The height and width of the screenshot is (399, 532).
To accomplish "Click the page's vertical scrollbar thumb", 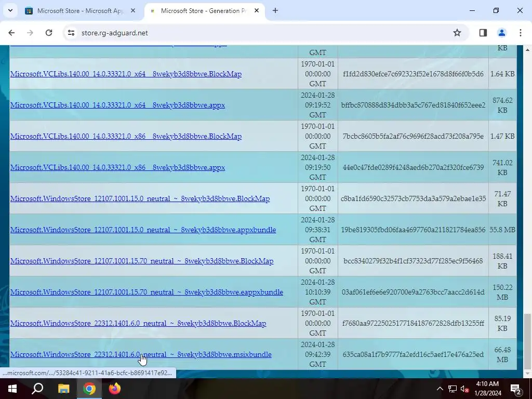I will click(527, 341).
